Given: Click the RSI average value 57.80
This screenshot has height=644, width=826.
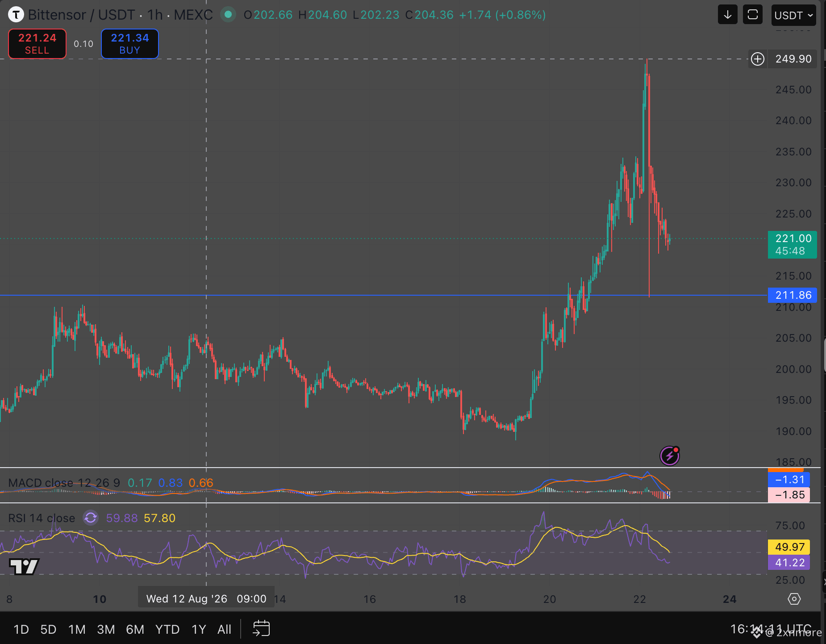Looking at the screenshot, I should tap(159, 518).
